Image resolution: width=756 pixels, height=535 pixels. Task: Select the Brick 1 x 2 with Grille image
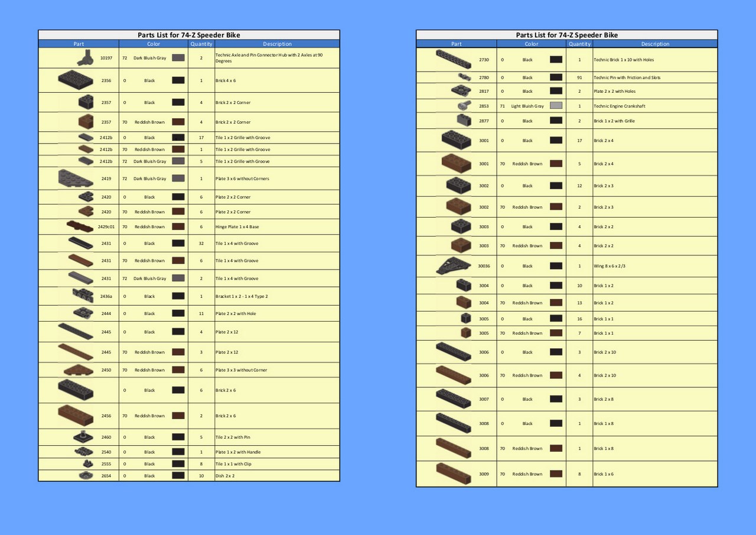(464, 121)
